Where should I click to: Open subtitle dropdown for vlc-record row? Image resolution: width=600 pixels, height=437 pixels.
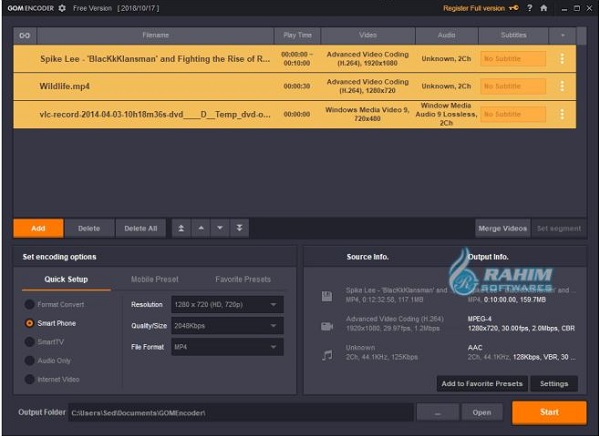tap(513, 114)
